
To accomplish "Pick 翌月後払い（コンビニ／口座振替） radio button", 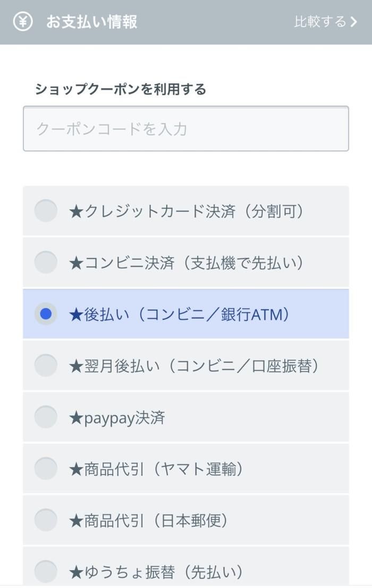I will (x=46, y=366).
